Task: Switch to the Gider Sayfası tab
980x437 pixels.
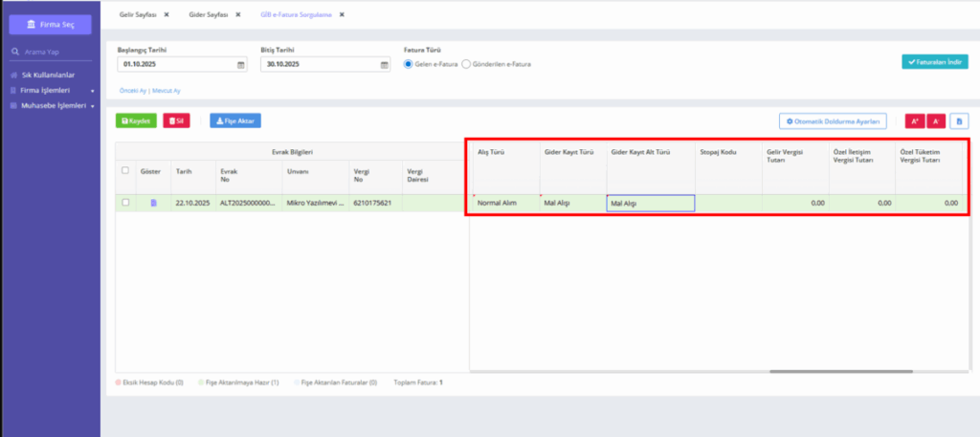Action: tap(209, 13)
